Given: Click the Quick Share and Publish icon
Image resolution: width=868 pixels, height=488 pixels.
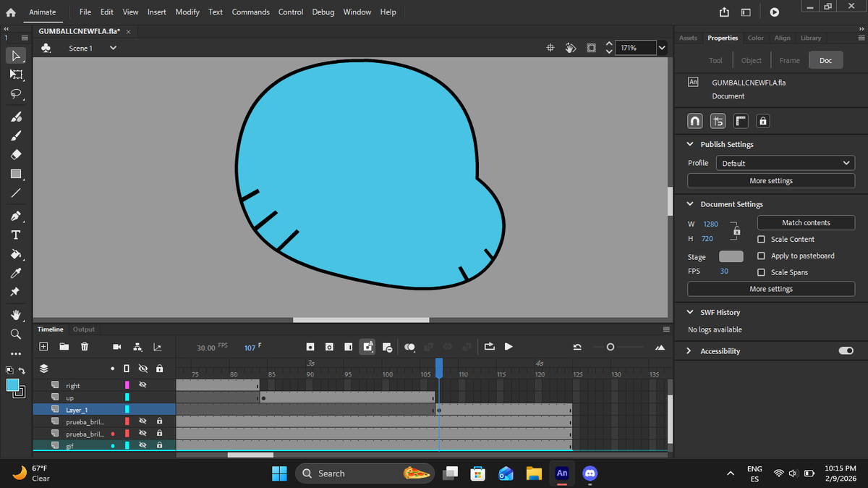Looking at the screenshot, I should coord(725,12).
